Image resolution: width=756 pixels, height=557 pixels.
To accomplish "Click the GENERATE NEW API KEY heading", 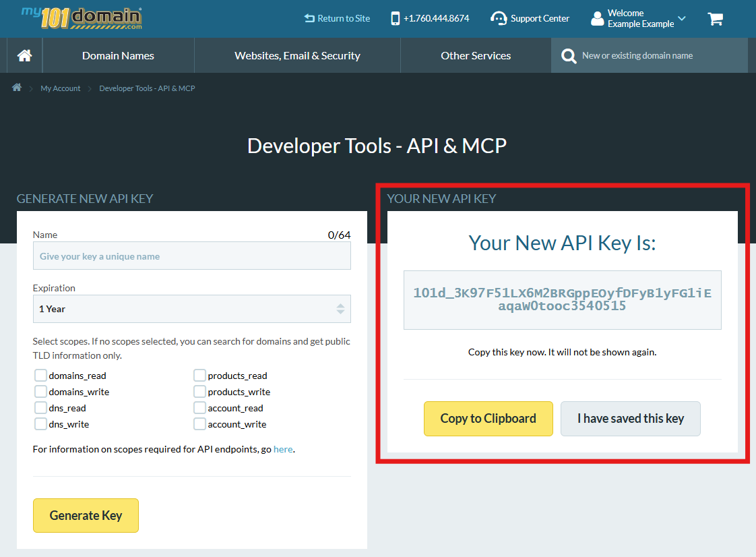I will [x=85, y=198].
